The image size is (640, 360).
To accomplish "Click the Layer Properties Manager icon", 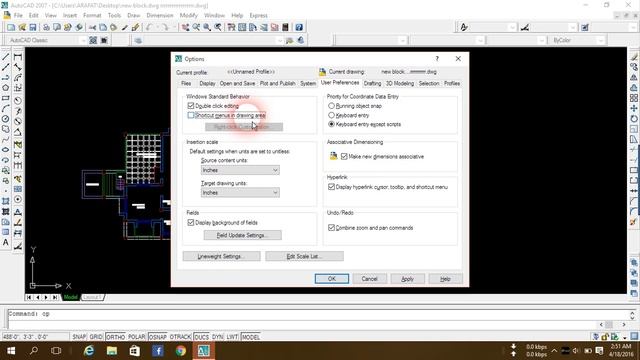I will (138, 40).
